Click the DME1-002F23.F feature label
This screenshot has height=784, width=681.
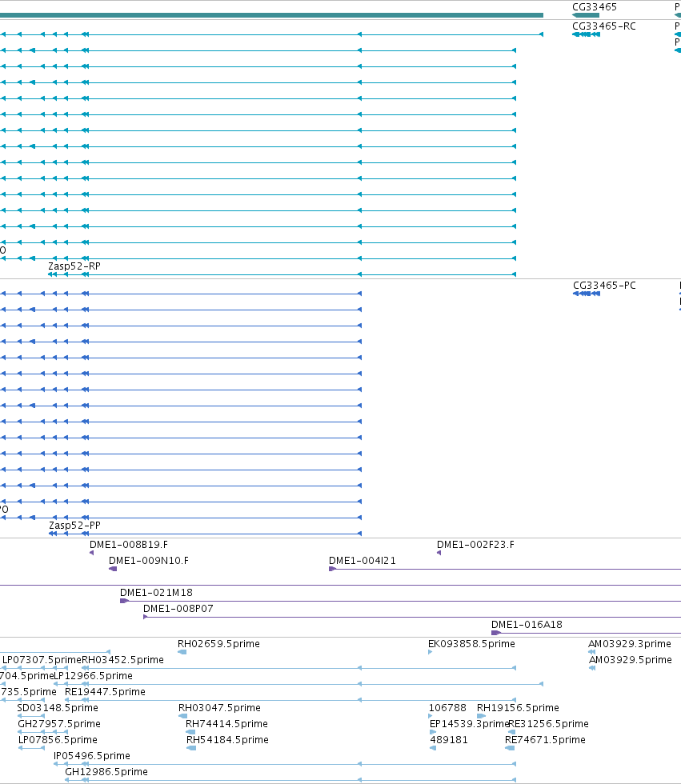click(x=475, y=545)
